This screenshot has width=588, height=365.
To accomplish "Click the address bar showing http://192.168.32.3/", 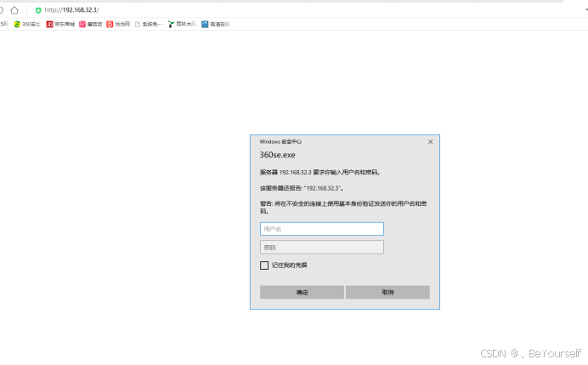I will point(71,10).
